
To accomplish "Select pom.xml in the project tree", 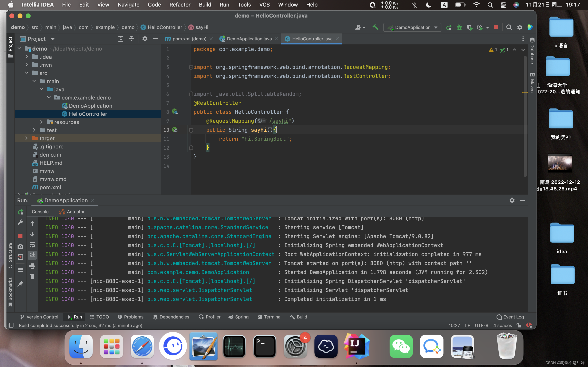I will point(50,187).
